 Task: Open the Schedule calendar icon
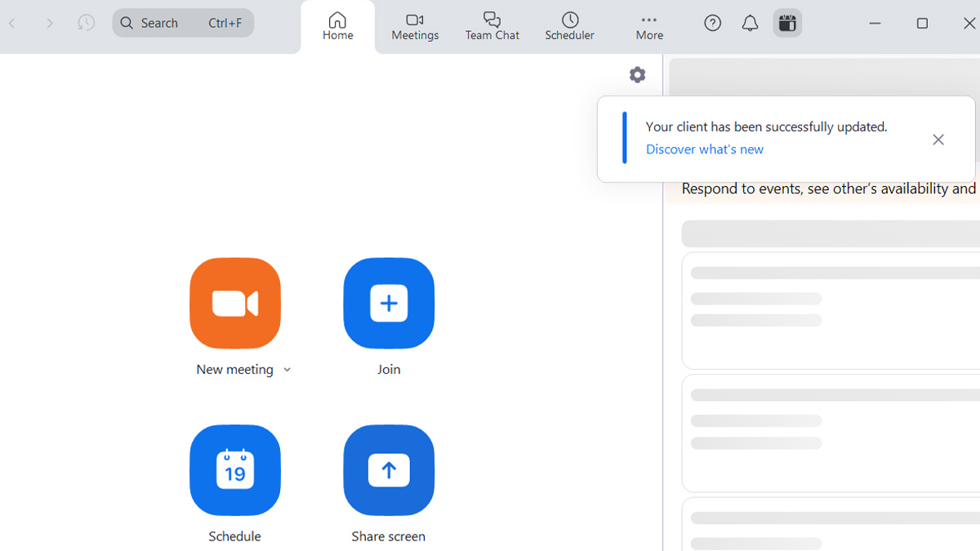tap(235, 470)
